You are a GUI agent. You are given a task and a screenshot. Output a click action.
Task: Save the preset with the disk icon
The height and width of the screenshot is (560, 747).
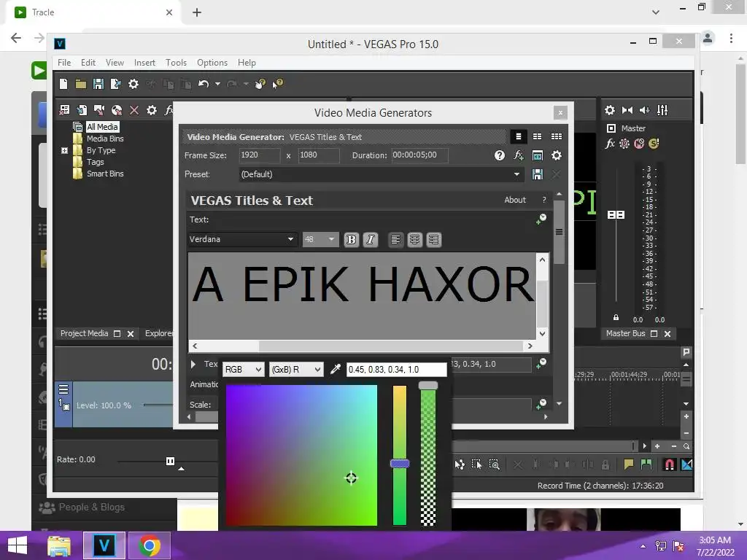coord(538,174)
